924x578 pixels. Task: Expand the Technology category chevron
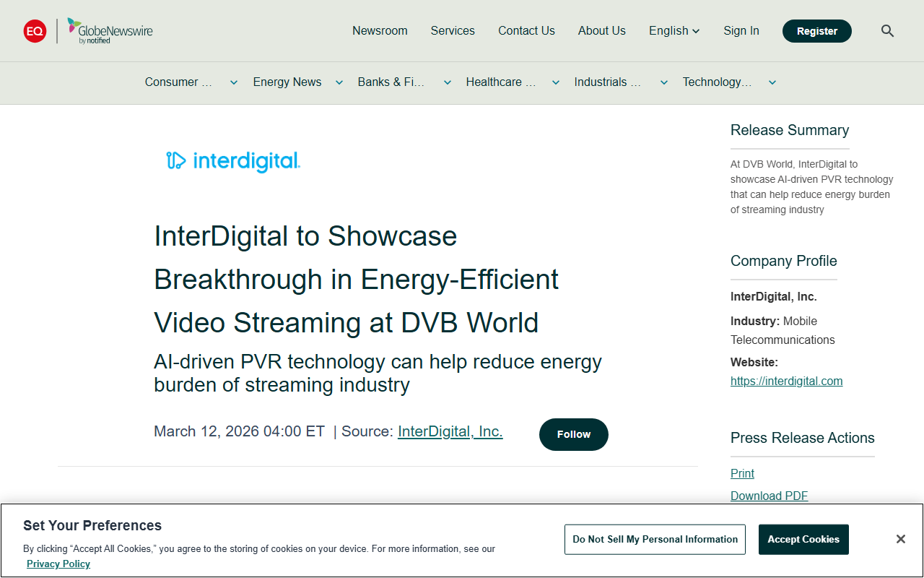[772, 82]
